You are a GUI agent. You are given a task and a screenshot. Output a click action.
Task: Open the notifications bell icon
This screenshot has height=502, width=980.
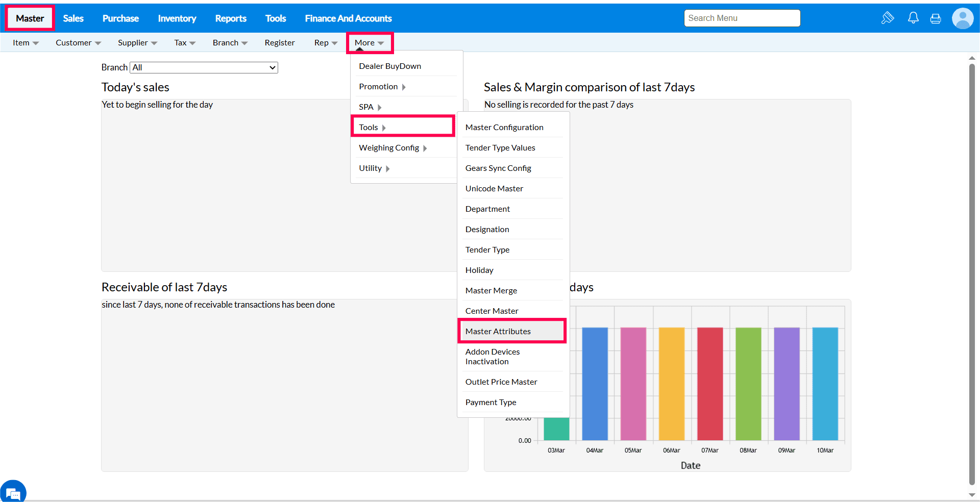point(913,18)
